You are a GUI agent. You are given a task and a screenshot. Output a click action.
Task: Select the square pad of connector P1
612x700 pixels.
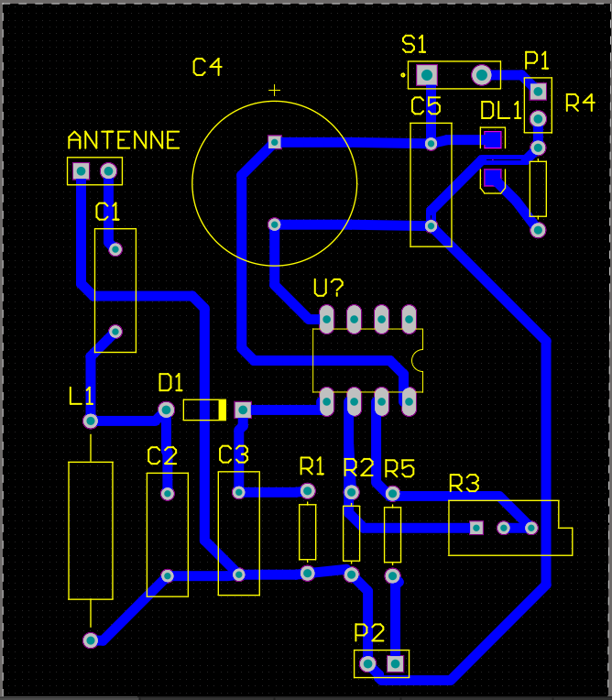click(x=538, y=92)
